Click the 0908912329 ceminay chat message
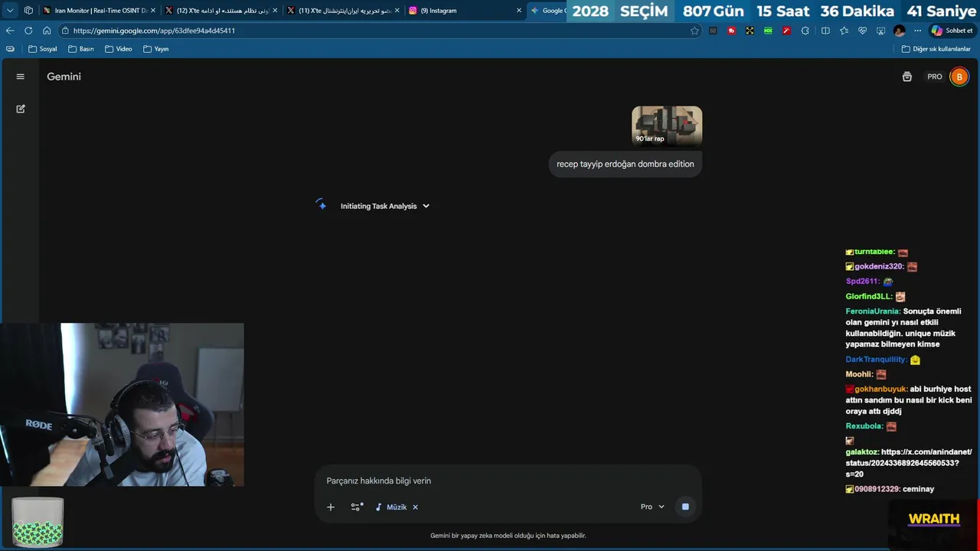This screenshot has height=551, width=980. click(890, 489)
